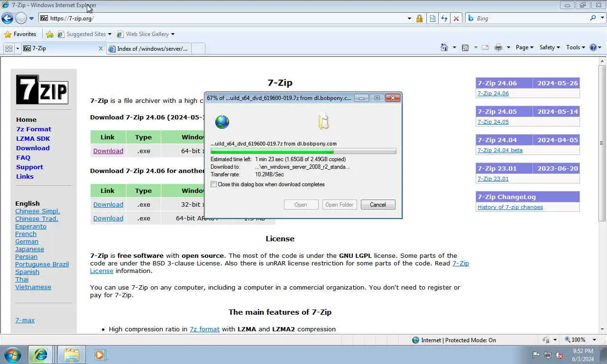Open the 7-Zip 24.05 release link
607x364 pixels.
coord(493,122)
